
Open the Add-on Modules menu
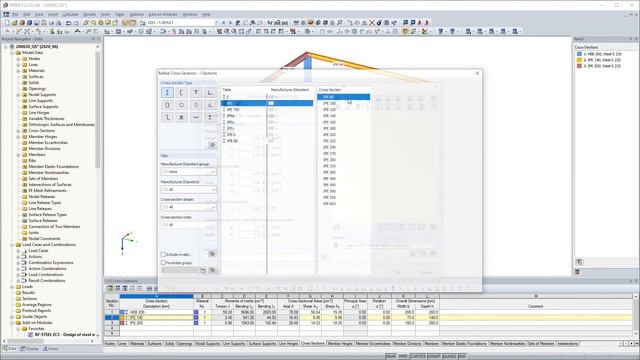163,14
